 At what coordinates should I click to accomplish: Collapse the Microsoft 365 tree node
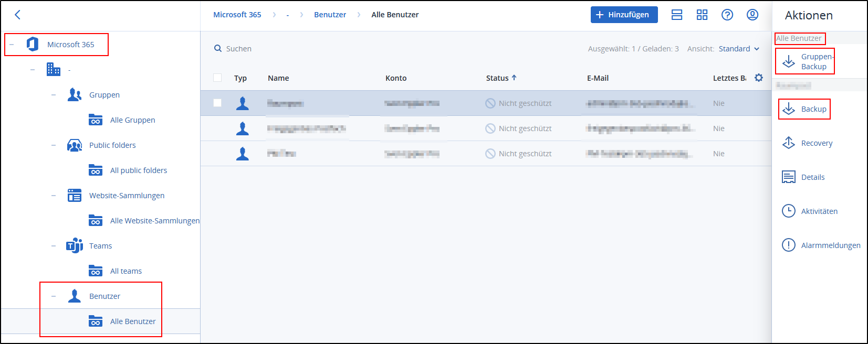click(x=12, y=45)
